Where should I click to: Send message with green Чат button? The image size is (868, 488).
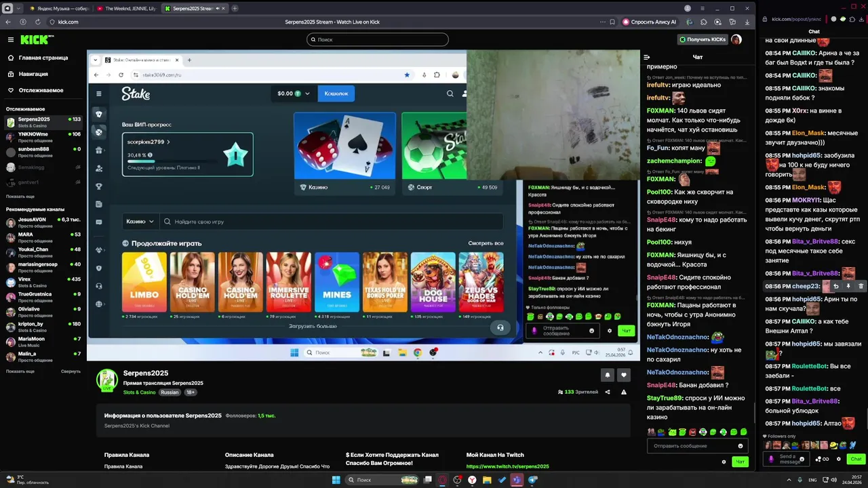740,462
